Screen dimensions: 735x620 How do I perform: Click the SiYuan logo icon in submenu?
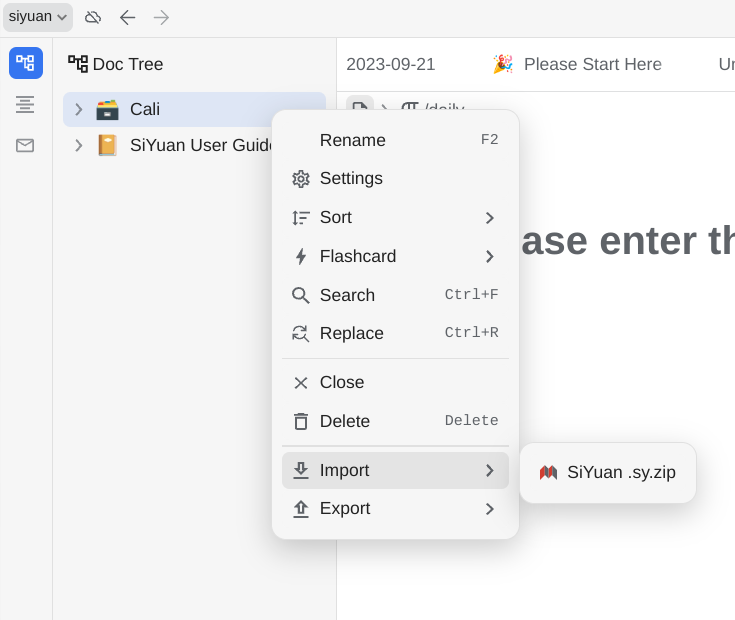[x=548, y=472]
